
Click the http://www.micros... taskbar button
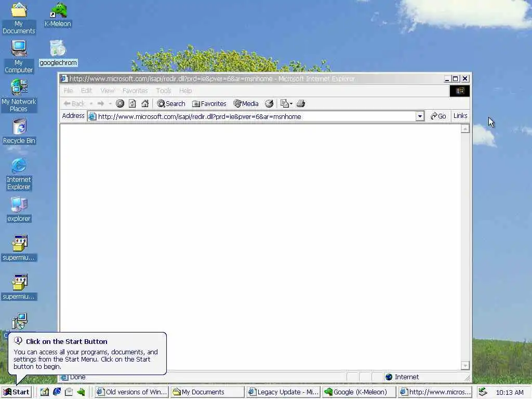435,392
